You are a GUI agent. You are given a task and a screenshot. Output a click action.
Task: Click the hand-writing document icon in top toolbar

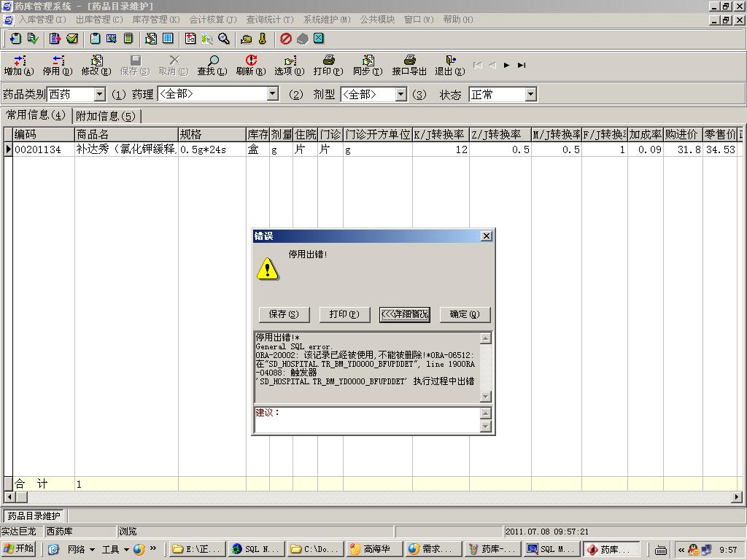(x=151, y=39)
